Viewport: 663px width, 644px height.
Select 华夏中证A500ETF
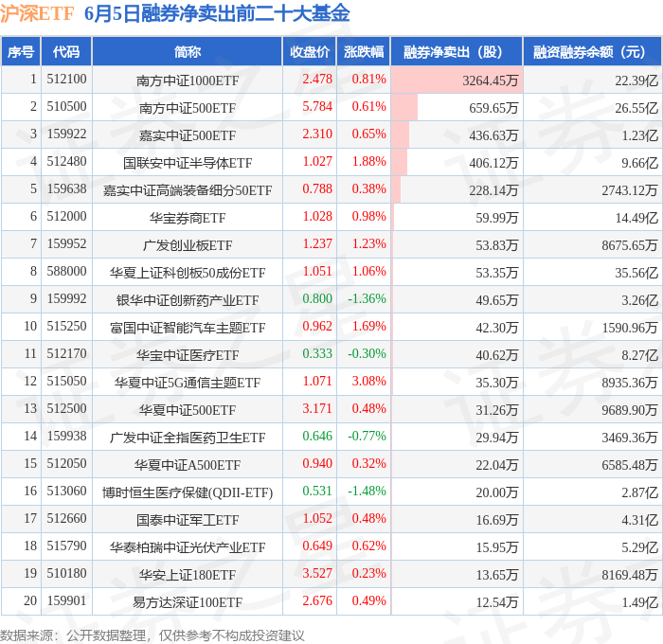(x=188, y=465)
